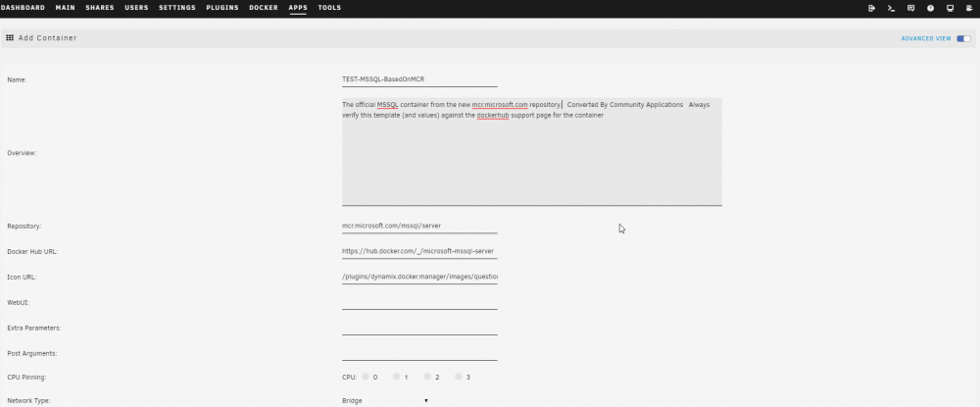Image resolution: width=980 pixels, height=407 pixels.
Task: Click the Post Arguments input field
Action: point(419,353)
